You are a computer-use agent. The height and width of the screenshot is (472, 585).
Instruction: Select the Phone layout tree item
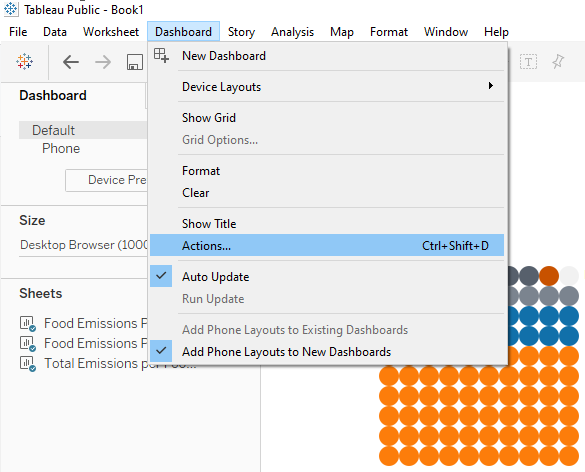tap(61, 149)
